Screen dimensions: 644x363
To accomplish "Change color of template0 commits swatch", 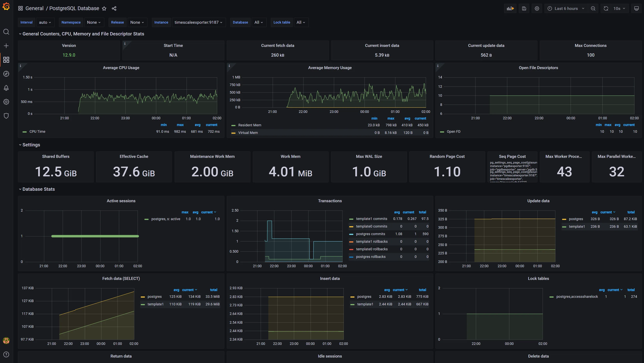I will [351, 227].
